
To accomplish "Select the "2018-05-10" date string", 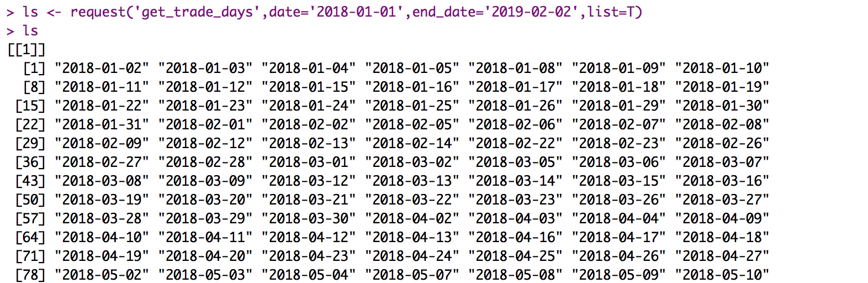I will tap(722, 275).
